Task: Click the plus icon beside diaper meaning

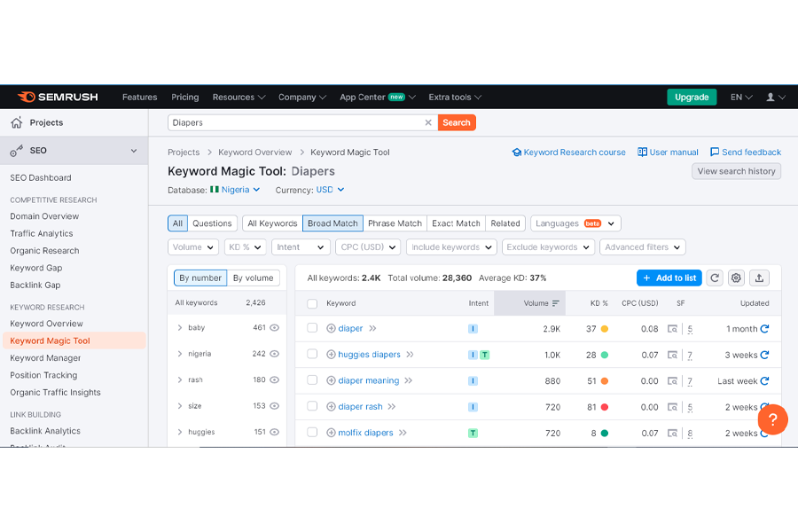Action: click(x=331, y=380)
